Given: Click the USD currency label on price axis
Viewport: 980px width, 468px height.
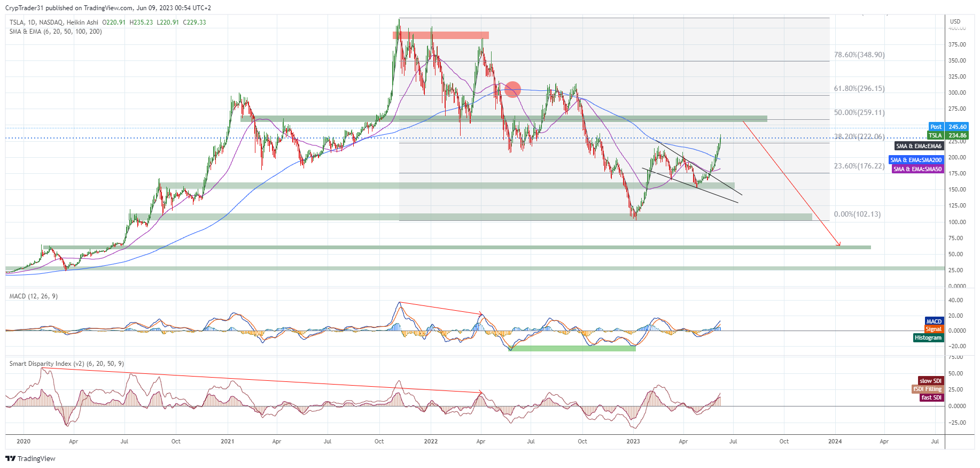Looking at the screenshot, I should click(x=955, y=21).
